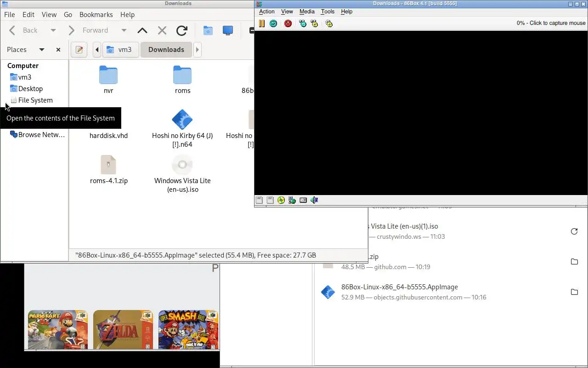The height and width of the screenshot is (368, 588).
Task: Click the sound speaker icon in 86Box status bar
Action: click(314, 200)
